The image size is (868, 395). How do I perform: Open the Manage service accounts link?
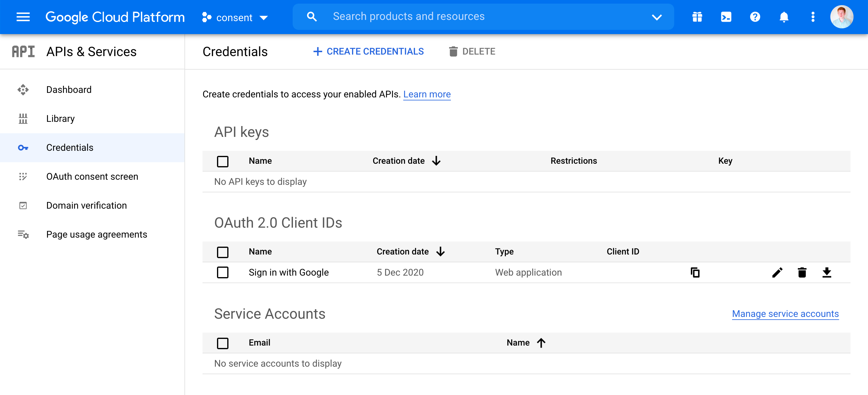click(x=785, y=314)
